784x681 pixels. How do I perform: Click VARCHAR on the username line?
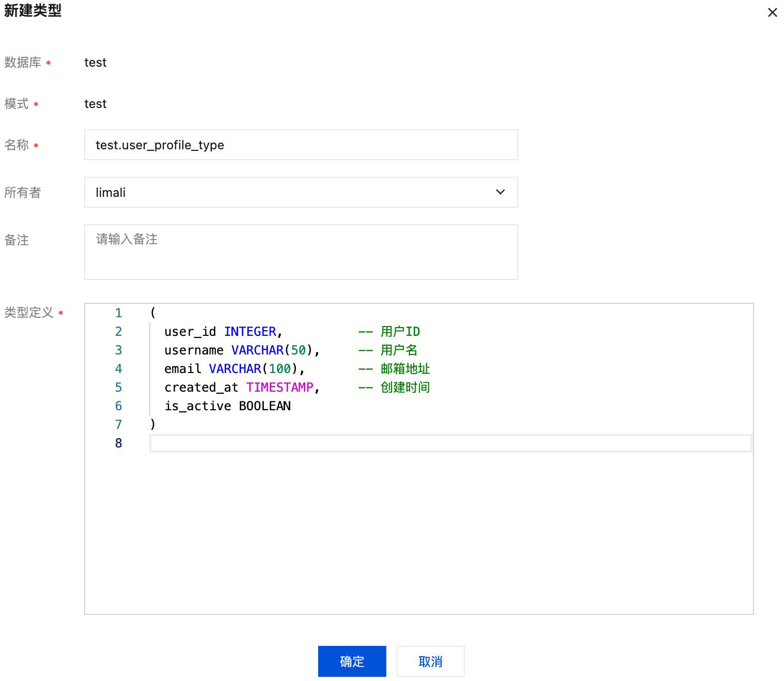pos(257,350)
